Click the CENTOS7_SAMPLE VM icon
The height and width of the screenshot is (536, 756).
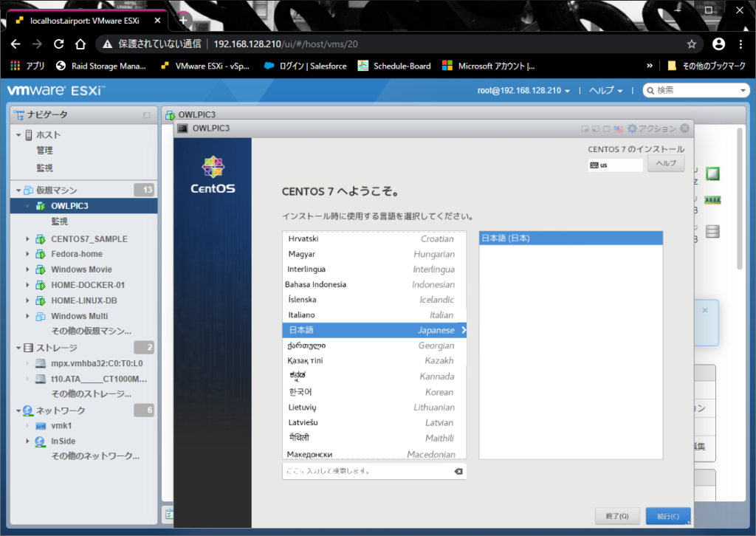coord(41,239)
